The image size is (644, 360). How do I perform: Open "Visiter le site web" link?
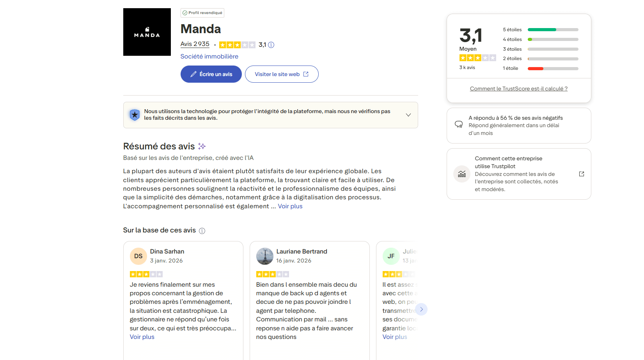(x=282, y=74)
